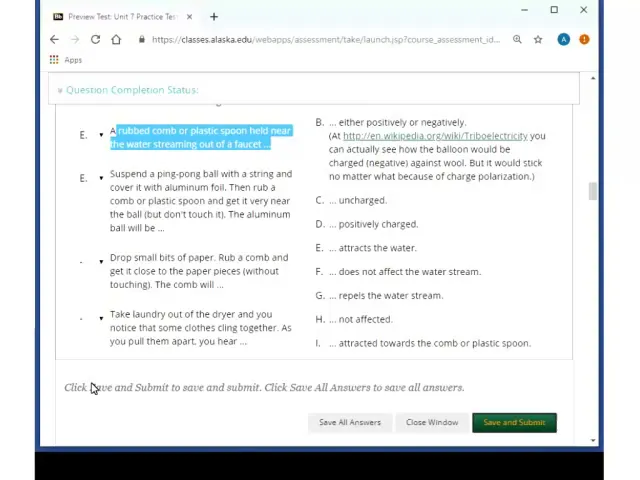Click the padlock site security icon

pyautogui.click(x=142, y=40)
